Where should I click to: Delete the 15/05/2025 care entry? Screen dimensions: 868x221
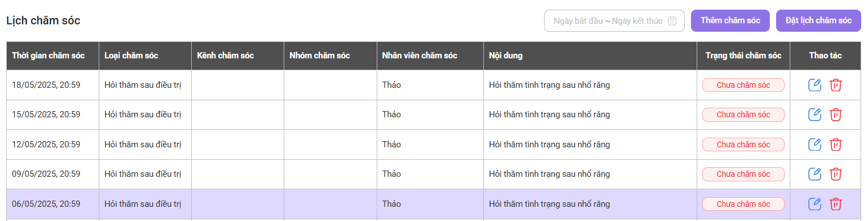click(x=836, y=114)
